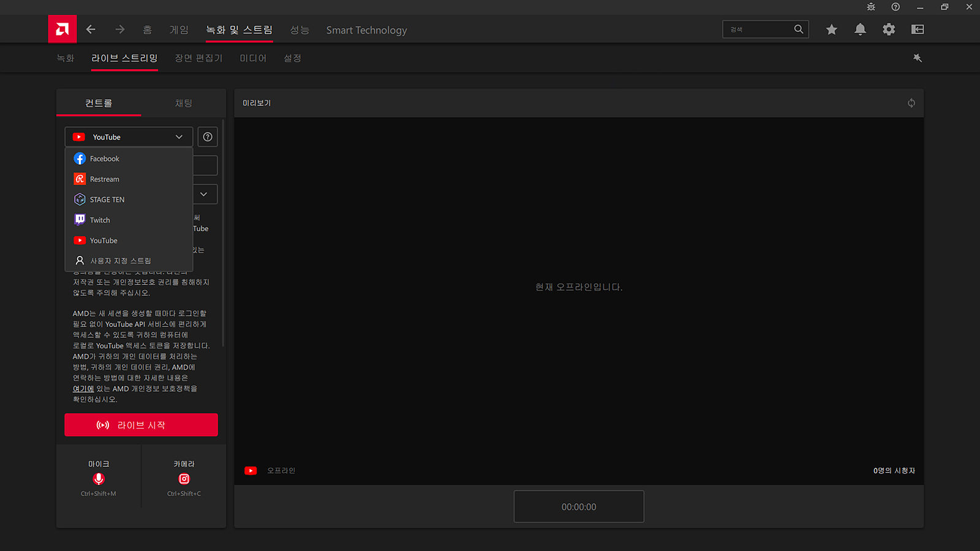
Task: Click the streaming help question mark icon
Action: [208, 137]
